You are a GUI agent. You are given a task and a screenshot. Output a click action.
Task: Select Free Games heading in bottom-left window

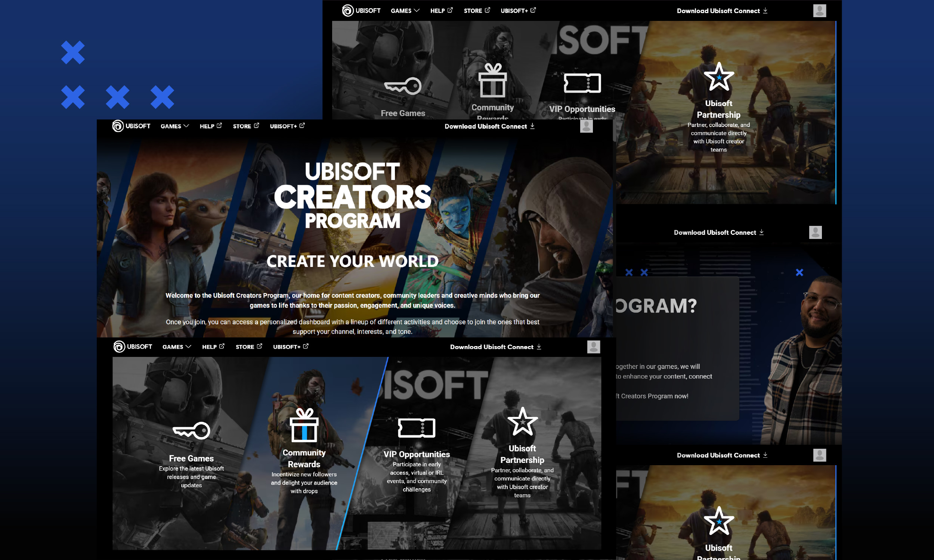coord(191,458)
